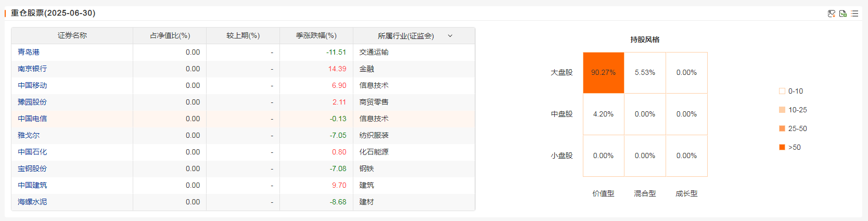868x221 pixels.
Task: Click the 重仓股票(2025-06-30) section title
Action: pyautogui.click(x=53, y=13)
